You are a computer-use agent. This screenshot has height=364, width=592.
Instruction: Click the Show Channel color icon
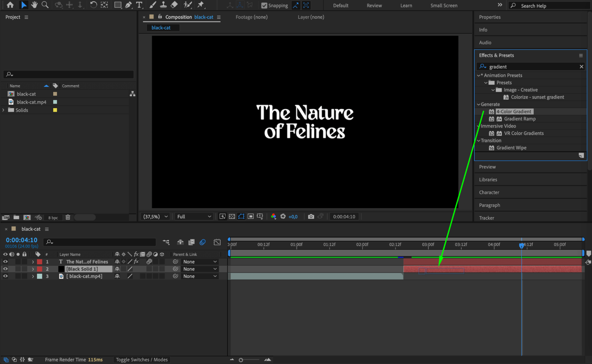pos(273,217)
